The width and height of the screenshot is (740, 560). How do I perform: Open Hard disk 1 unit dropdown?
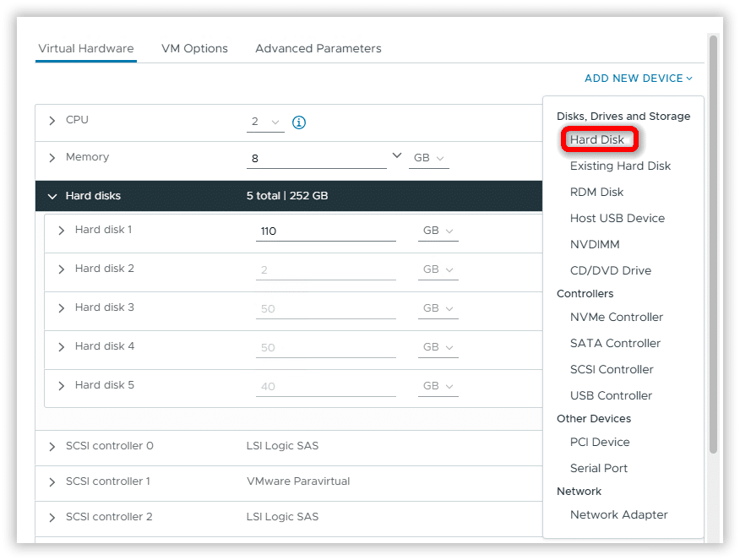(438, 231)
